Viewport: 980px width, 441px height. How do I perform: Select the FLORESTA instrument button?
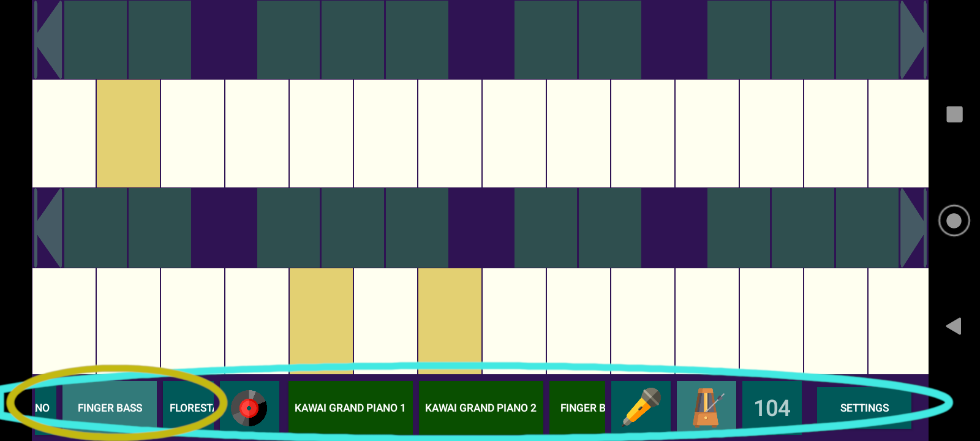(188, 407)
